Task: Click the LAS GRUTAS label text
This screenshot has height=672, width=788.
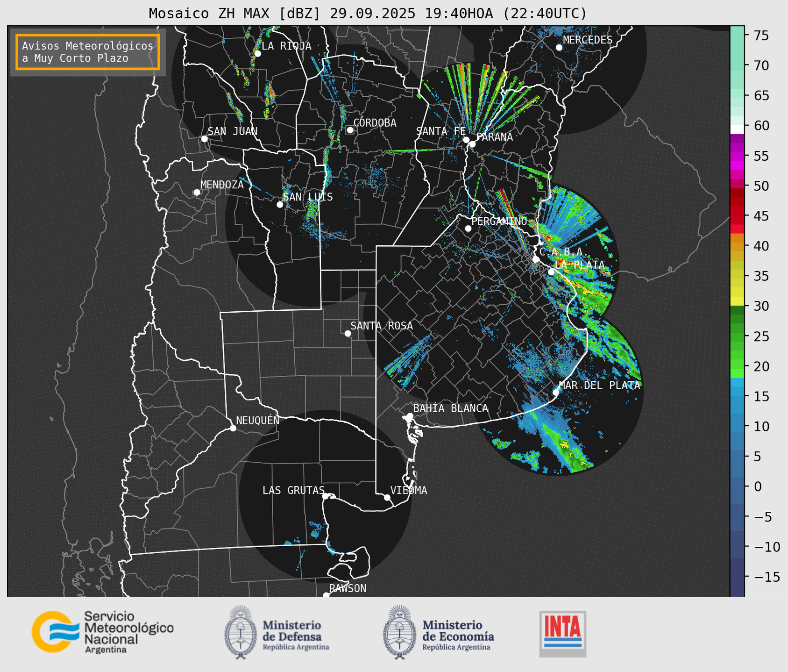Action: 293,490
